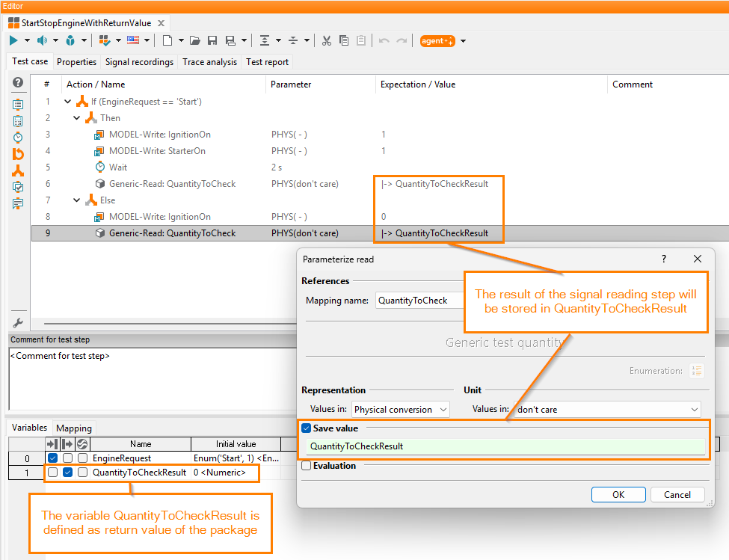Click the expand all rows icon
Screen dimensions: 729x560
coord(265,41)
